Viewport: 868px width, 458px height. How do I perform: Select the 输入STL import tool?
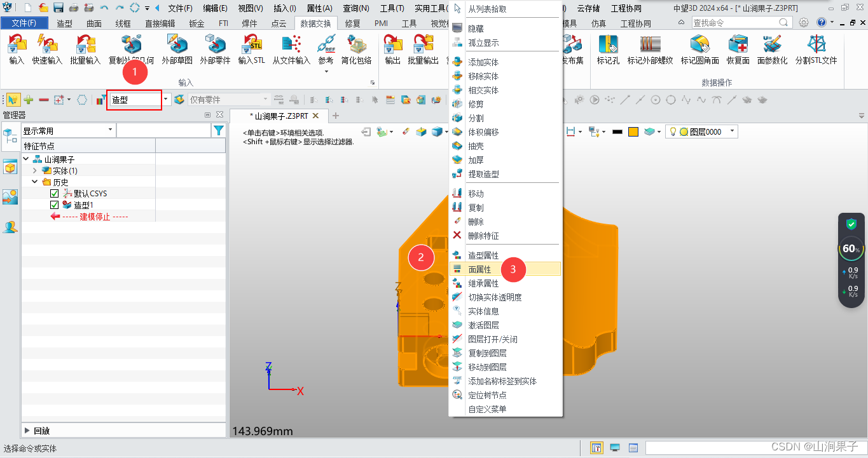[252, 51]
